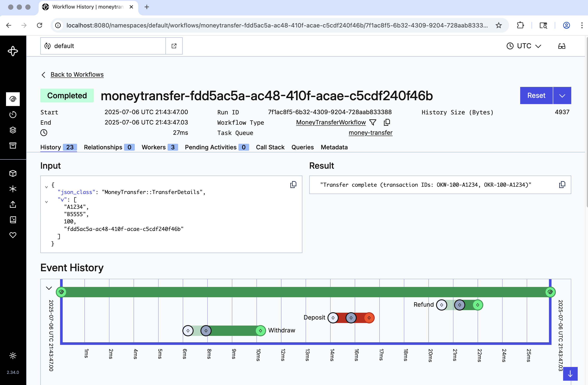
Task: Filter workflows by MoneyTransferWorkflow via funnel icon
Action: (373, 122)
